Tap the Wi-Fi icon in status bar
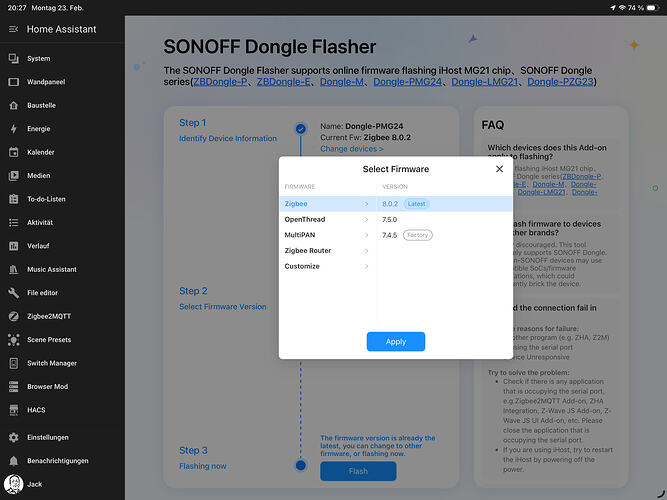The image size is (667, 500). [622, 8]
